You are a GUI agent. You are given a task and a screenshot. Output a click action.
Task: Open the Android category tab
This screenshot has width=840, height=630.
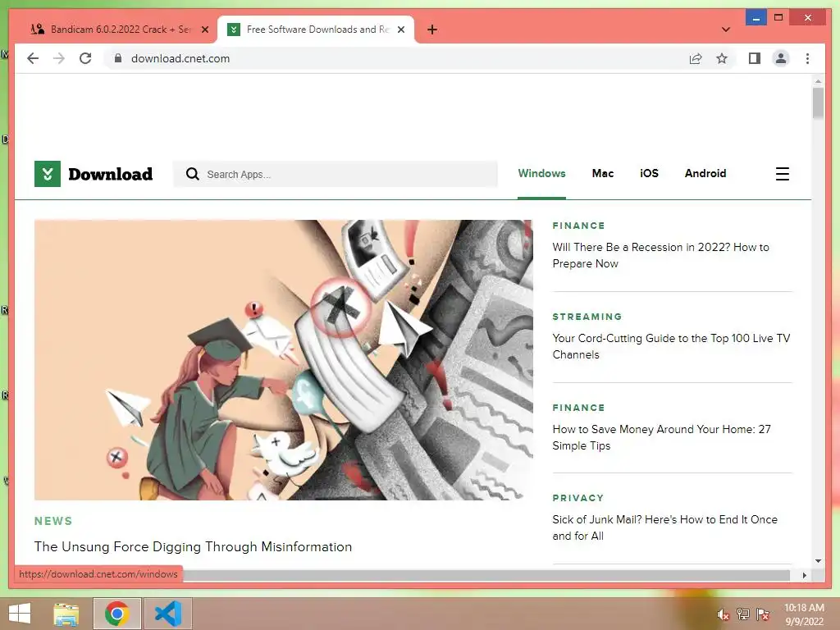[705, 174]
